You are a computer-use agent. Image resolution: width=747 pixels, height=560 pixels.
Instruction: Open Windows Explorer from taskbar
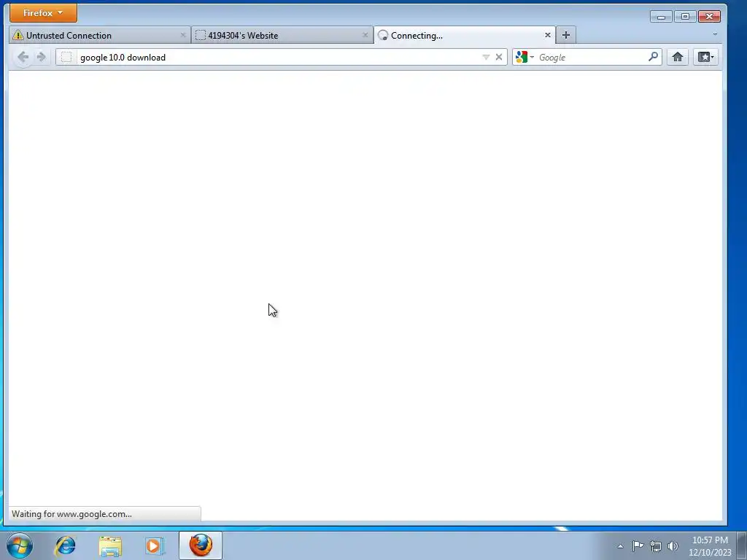[x=110, y=545]
